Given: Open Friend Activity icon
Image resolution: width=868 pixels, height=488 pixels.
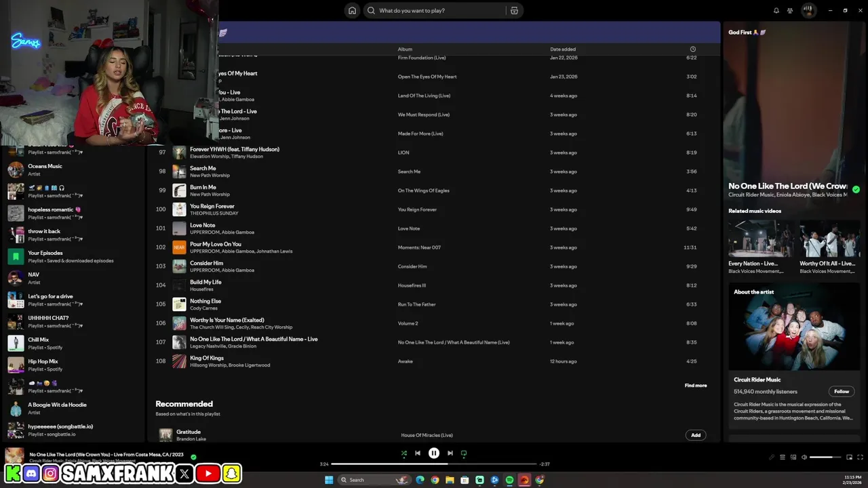Looking at the screenshot, I should pos(790,10).
